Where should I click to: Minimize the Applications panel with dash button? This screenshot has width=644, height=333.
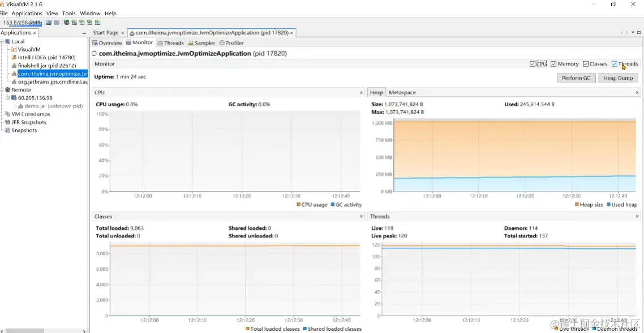click(84, 33)
